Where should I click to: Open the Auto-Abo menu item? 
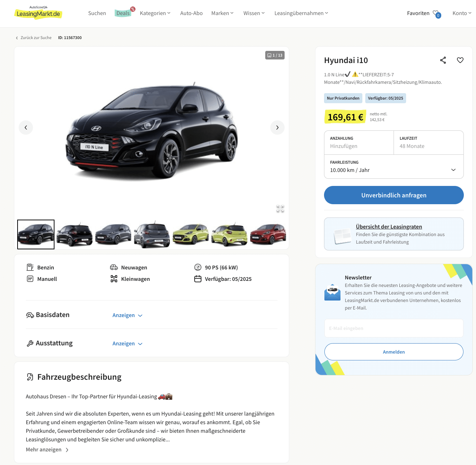tap(191, 13)
